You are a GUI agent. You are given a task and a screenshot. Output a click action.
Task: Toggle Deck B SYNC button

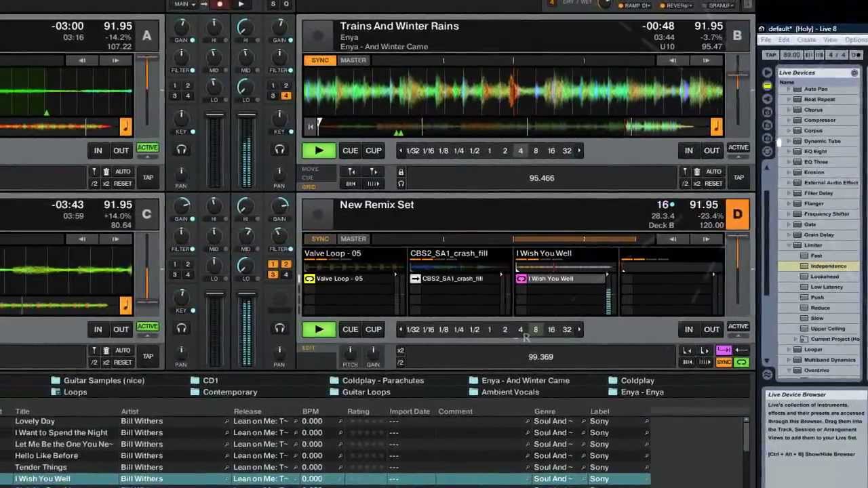click(319, 60)
